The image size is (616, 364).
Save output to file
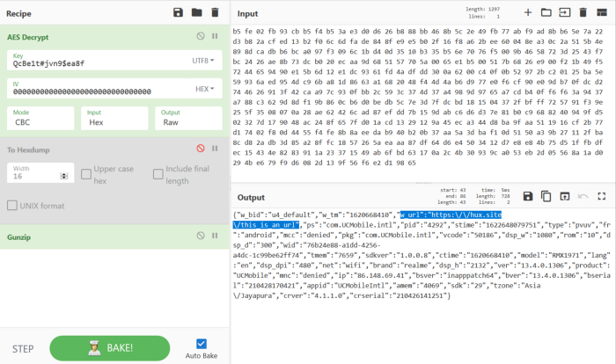point(528,196)
